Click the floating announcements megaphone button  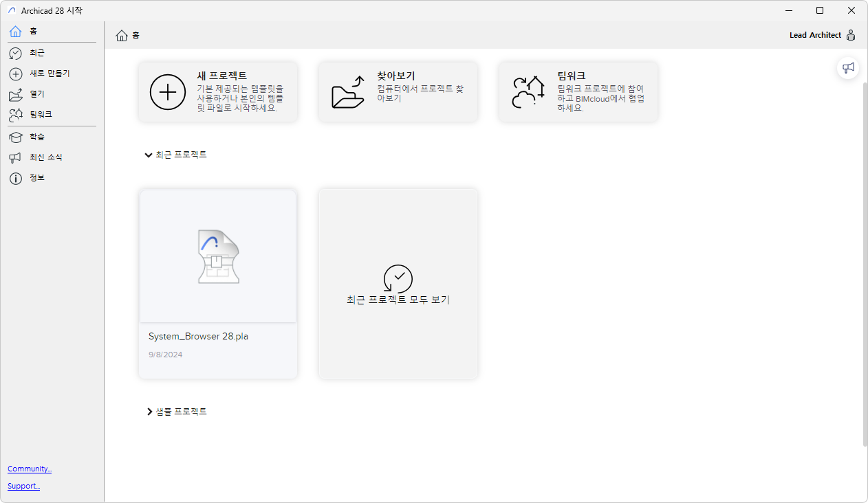(849, 67)
